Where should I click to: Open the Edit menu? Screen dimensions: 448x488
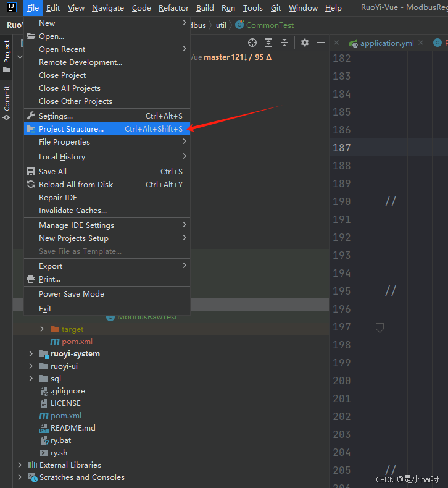53,8
